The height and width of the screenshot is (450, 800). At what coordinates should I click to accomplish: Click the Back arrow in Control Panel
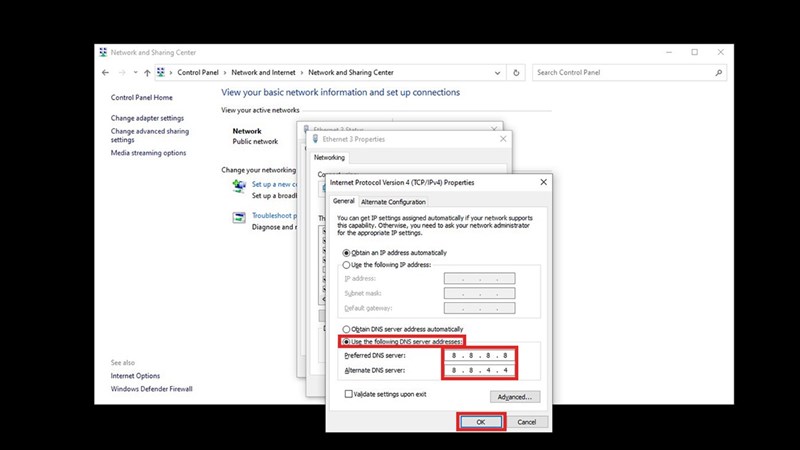coord(105,72)
